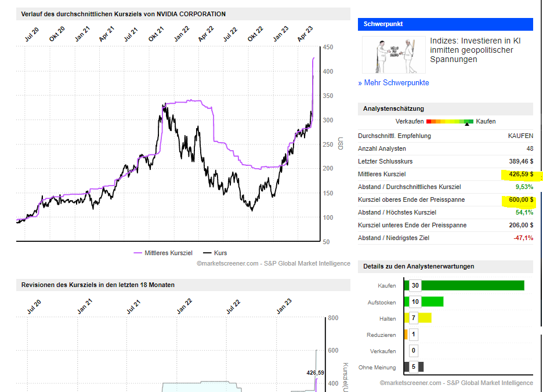This screenshot has width=543, height=392.
Task: Click the purple price-target peak near 430
Action: pyautogui.click(x=314, y=58)
